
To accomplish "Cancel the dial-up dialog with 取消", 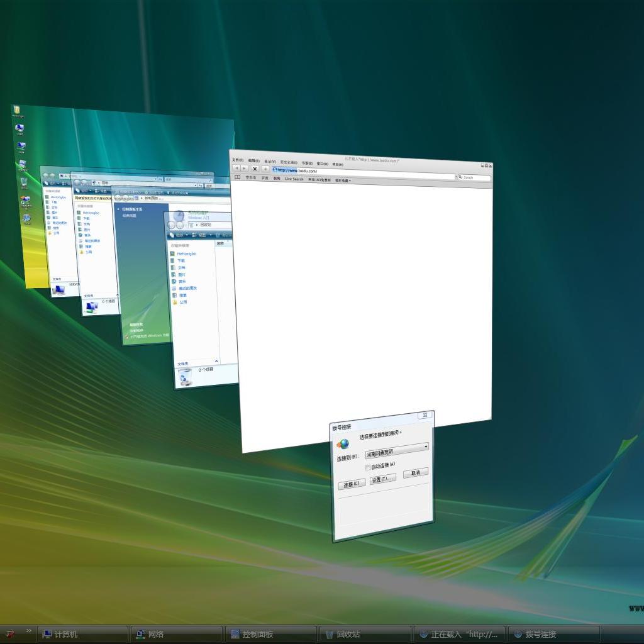I will click(415, 473).
